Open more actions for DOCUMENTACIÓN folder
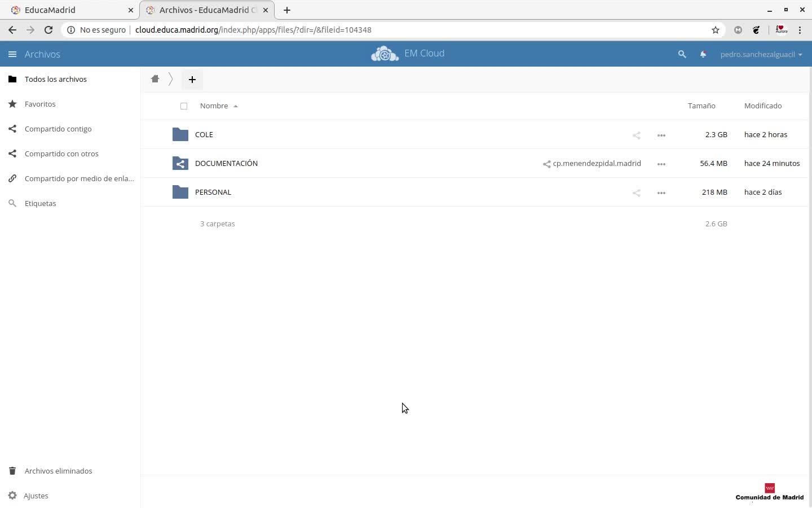 coord(661,164)
